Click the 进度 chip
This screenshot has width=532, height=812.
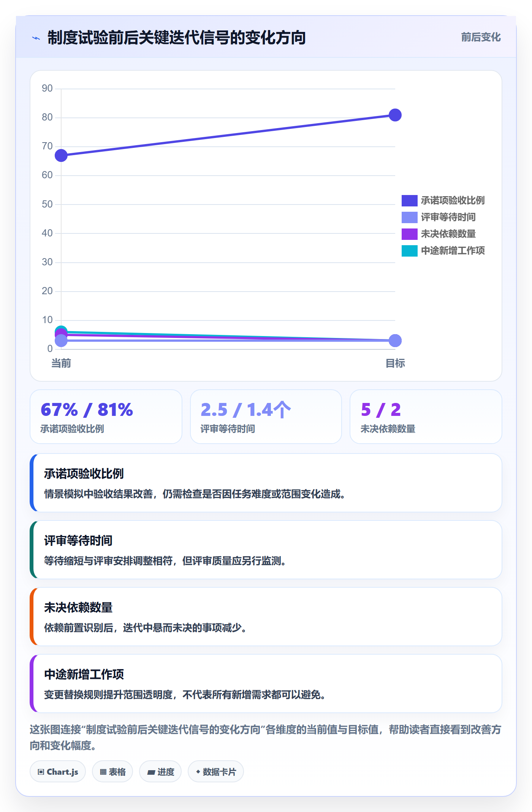tap(160, 772)
